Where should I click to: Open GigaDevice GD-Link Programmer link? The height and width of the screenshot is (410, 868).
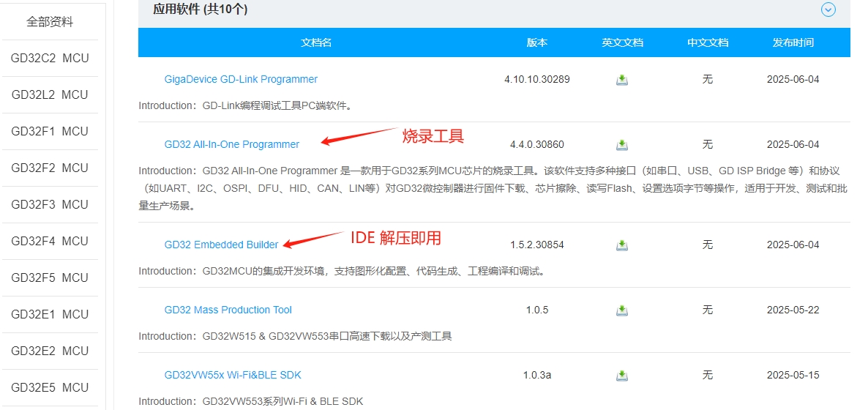(x=241, y=79)
